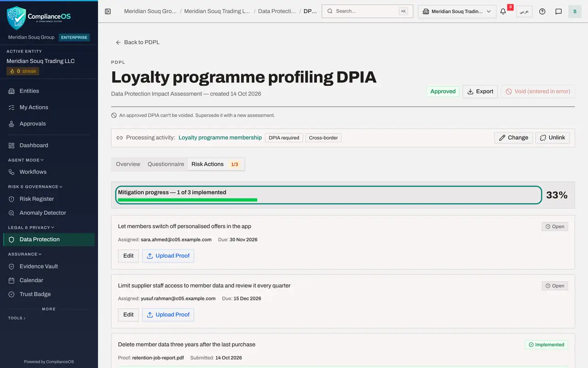The height and width of the screenshot is (368, 588).
Task: Change the linked processing activity
Action: point(513,138)
